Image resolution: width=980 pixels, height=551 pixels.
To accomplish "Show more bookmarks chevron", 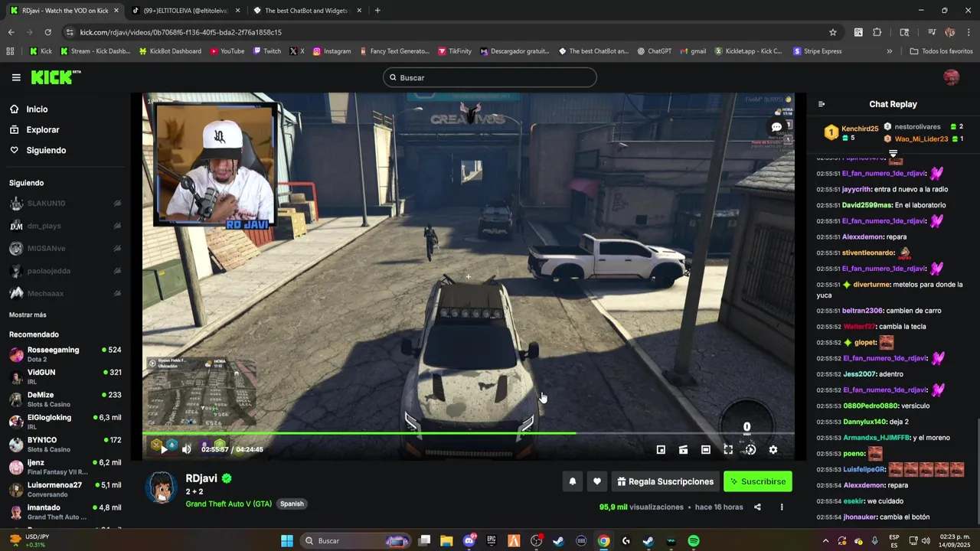I will tap(889, 51).
